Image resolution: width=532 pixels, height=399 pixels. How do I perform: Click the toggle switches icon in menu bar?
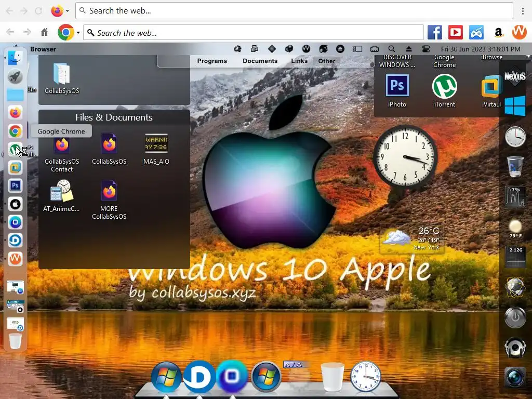426,49
